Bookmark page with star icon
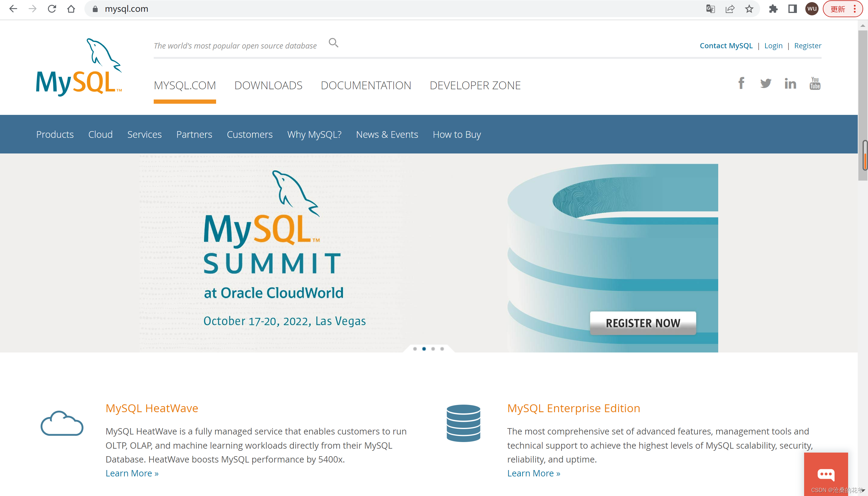868x496 pixels. (749, 9)
